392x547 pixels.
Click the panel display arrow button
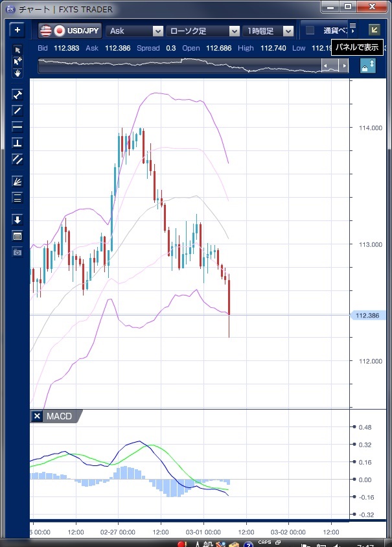pyautogui.click(x=374, y=30)
